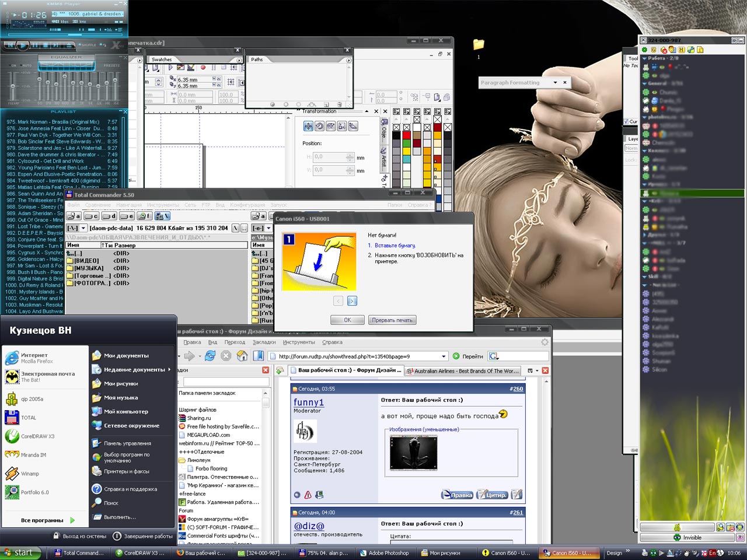The height and width of the screenshot is (560, 747).
Task: Toggle the equalizer AUTO switch
Action: pyautogui.click(x=26, y=65)
